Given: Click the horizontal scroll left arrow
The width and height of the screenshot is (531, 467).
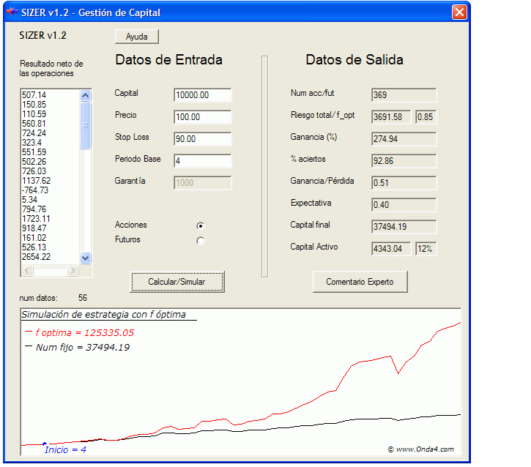Looking at the screenshot, I should click(27, 271).
